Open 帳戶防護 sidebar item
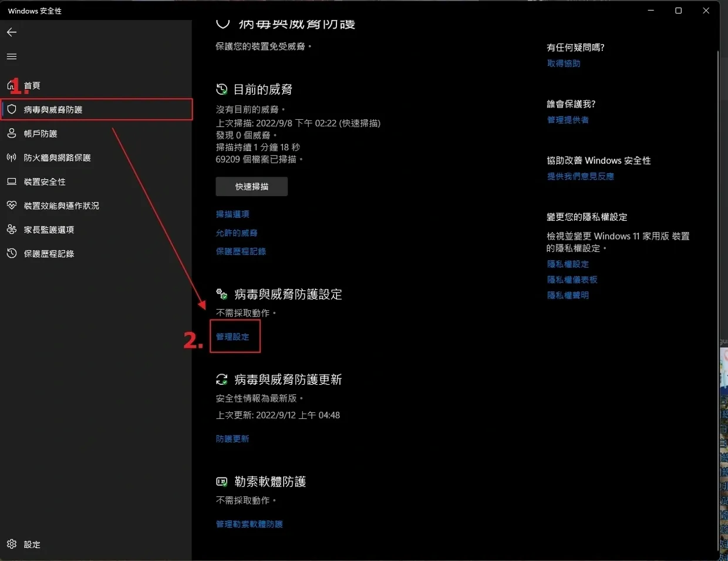Viewport: 728px width, 561px height. [x=96, y=133]
